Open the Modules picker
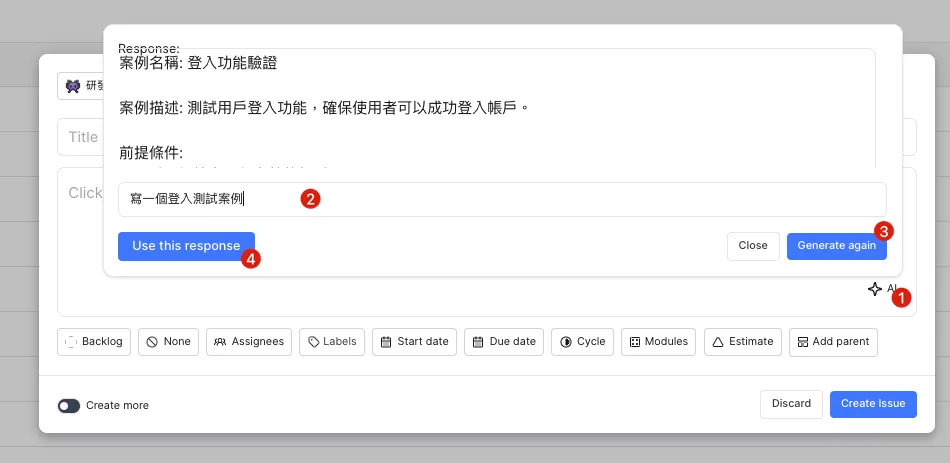This screenshot has height=463, width=950. [x=658, y=342]
